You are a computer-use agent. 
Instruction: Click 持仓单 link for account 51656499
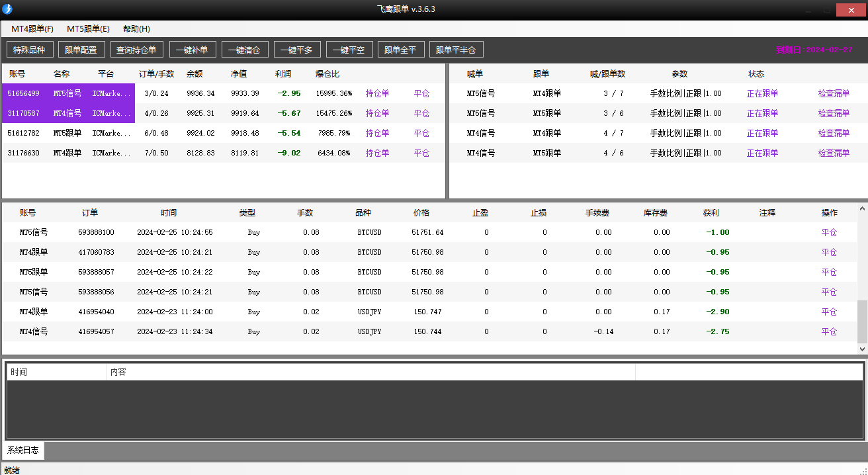(x=376, y=93)
